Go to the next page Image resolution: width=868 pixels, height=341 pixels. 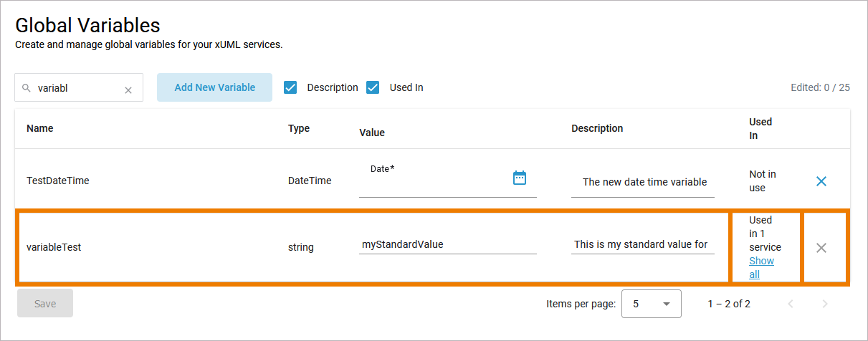tap(824, 304)
